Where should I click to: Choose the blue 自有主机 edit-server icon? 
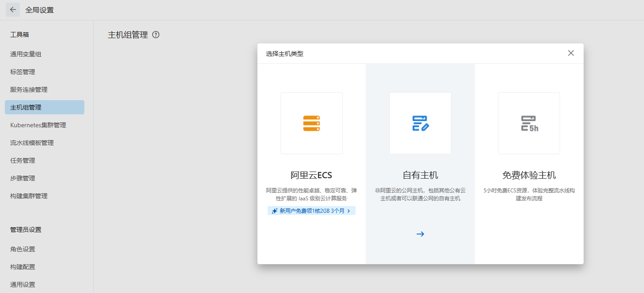(x=420, y=123)
